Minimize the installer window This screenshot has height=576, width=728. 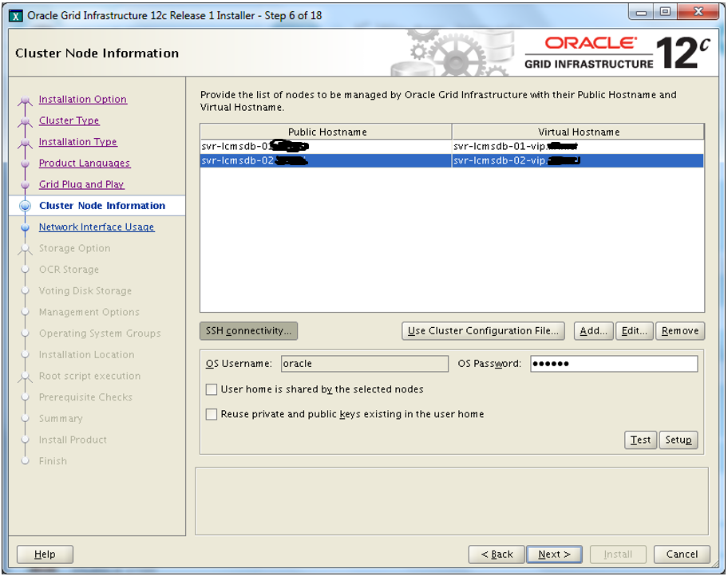[x=641, y=12]
